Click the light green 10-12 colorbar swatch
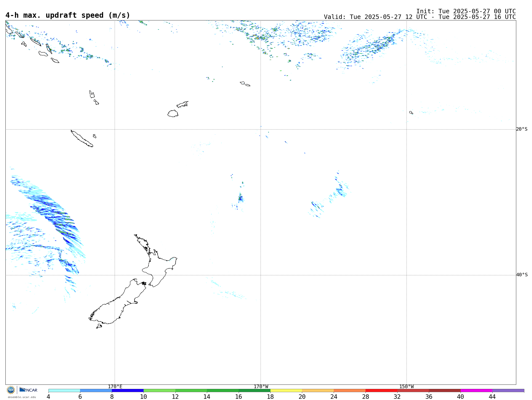Viewport: 532px width, 400px height. click(159, 391)
